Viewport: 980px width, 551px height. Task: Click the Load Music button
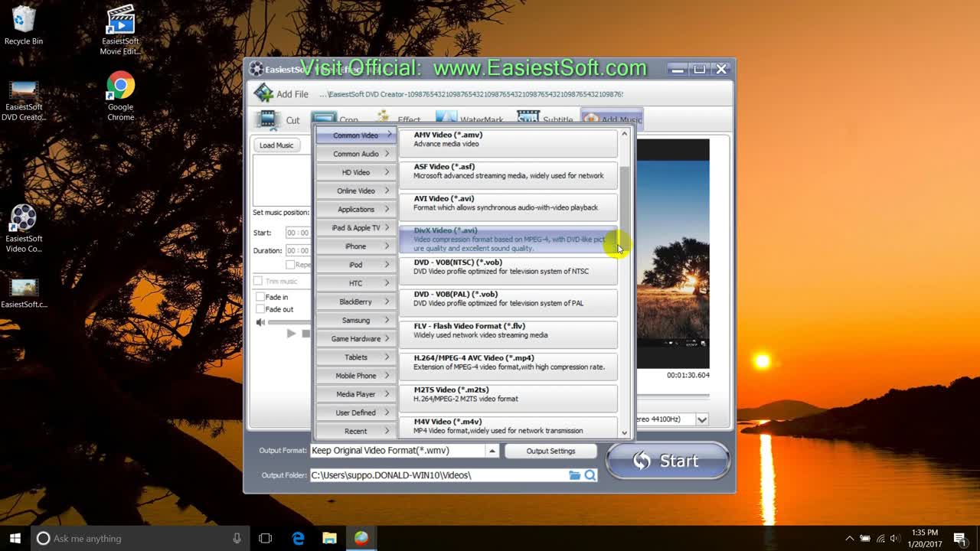[276, 145]
